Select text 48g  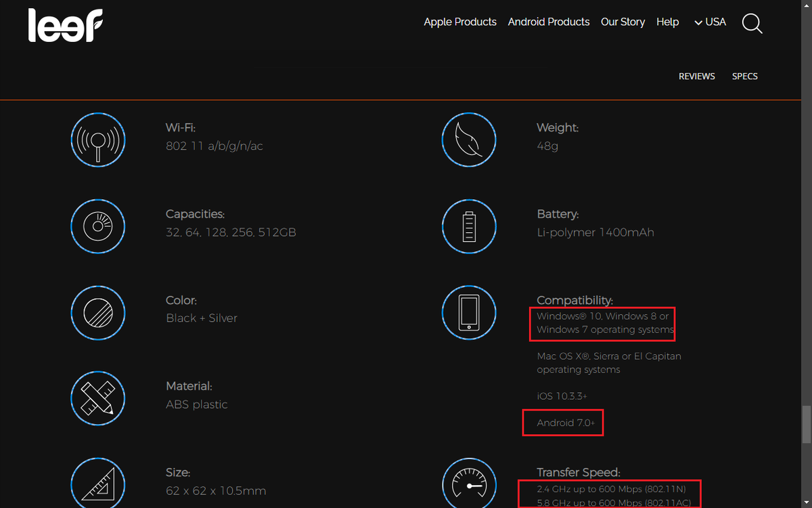(x=547, y=146)
